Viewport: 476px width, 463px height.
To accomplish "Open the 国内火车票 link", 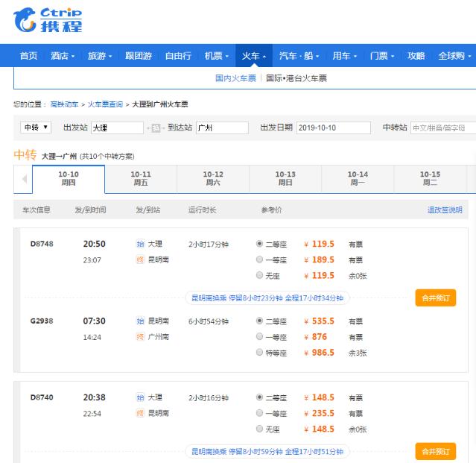I will (235, 78).
